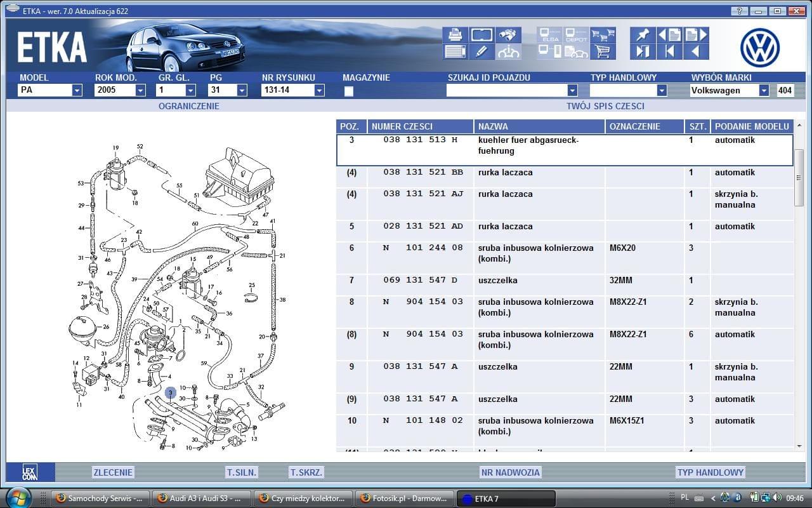Click the scrollbar down arrow
Screen dimensions: 812x508
[x=799, y=446]
